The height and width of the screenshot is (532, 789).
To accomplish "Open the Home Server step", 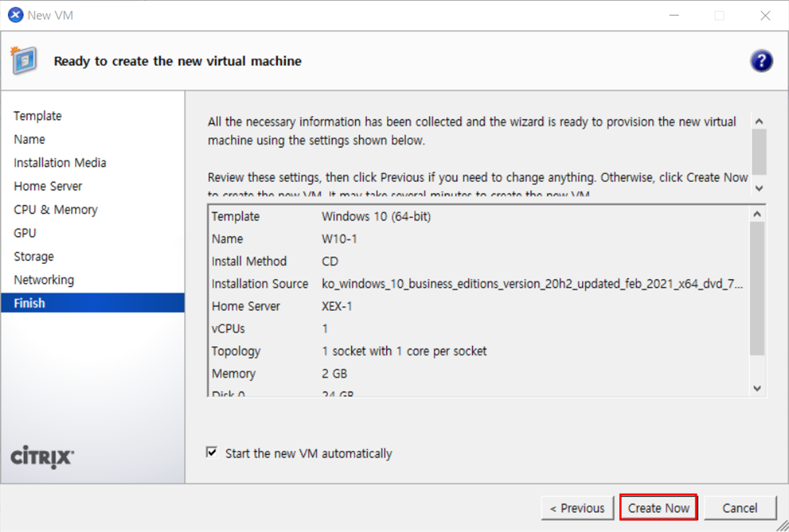I will coord(48,186).
